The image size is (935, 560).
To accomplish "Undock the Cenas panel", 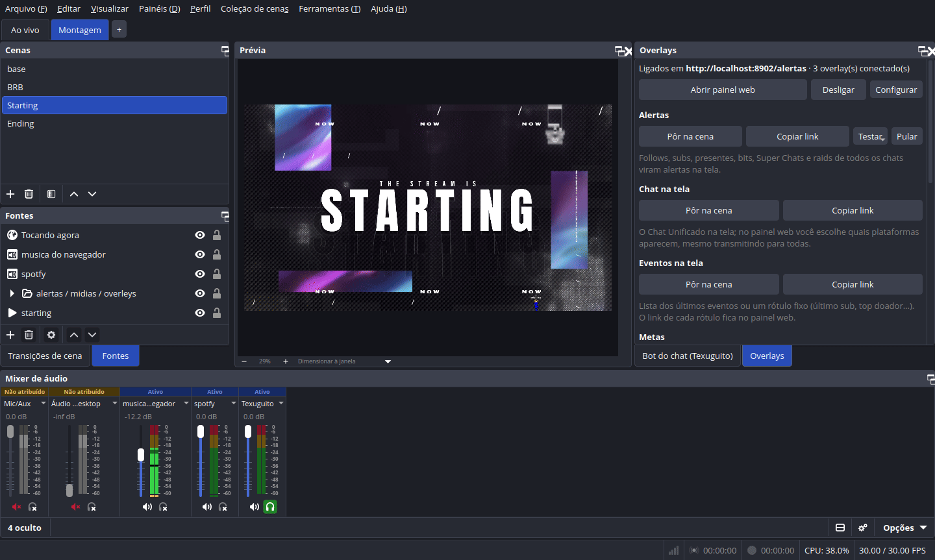I will [x=225, y=51].
